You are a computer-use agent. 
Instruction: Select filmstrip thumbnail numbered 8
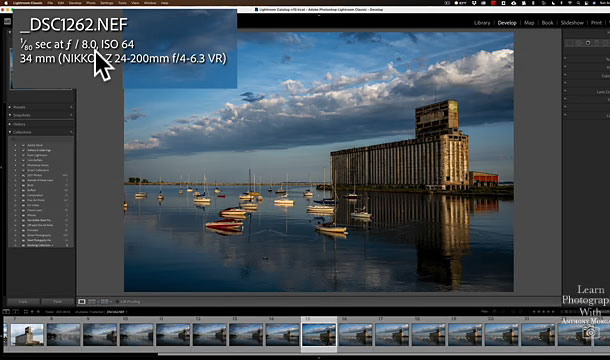click(x=63, y=335)
